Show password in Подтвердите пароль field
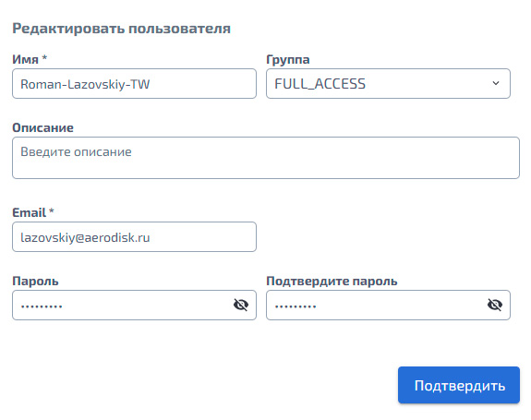The width and height of the screenshot is (531, 420). tap(495, 305)
